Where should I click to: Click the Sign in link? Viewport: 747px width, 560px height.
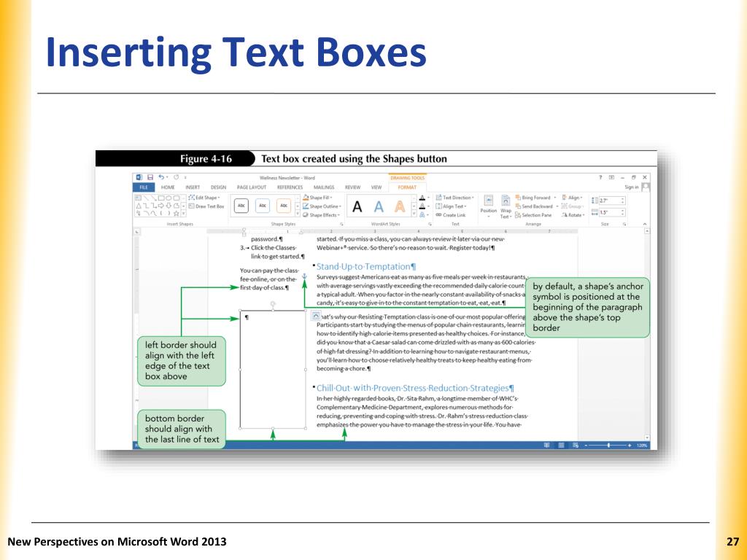[632, 187]
